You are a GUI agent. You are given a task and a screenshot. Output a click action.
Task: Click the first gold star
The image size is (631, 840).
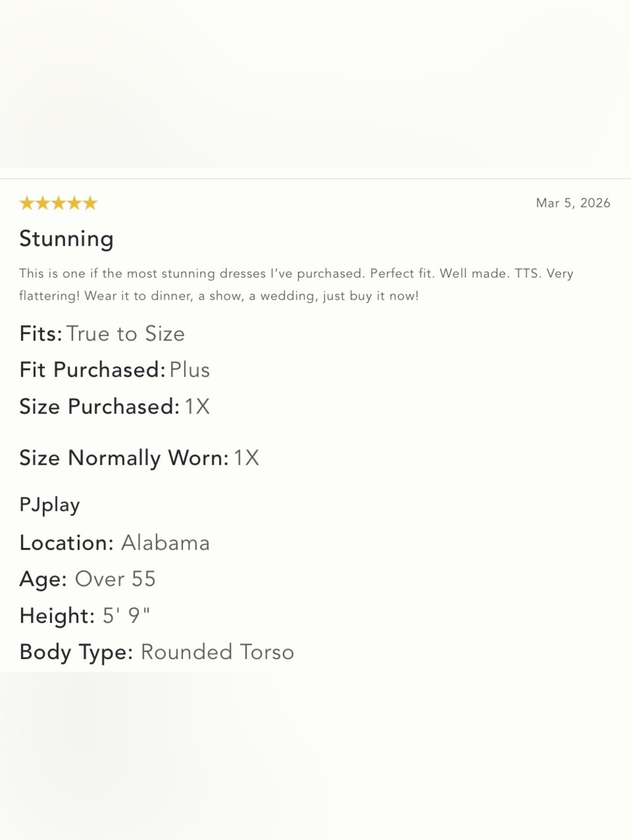(x=27, y=203)
